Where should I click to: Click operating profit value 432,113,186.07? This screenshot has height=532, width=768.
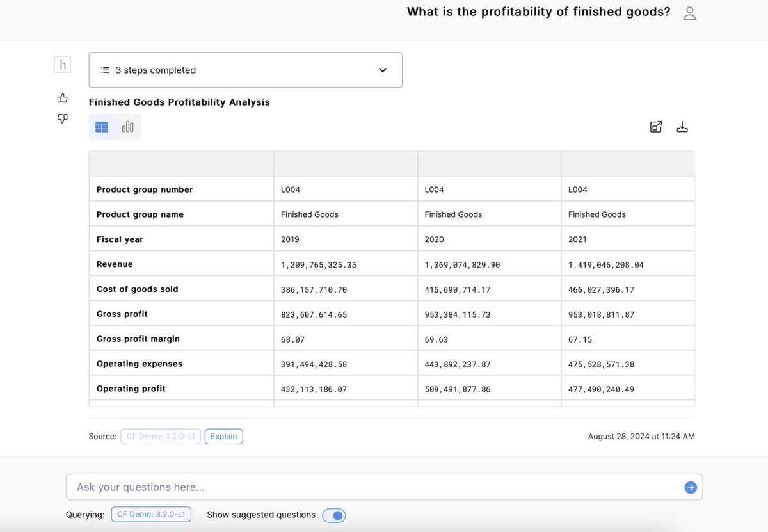(x=314, y=390)
